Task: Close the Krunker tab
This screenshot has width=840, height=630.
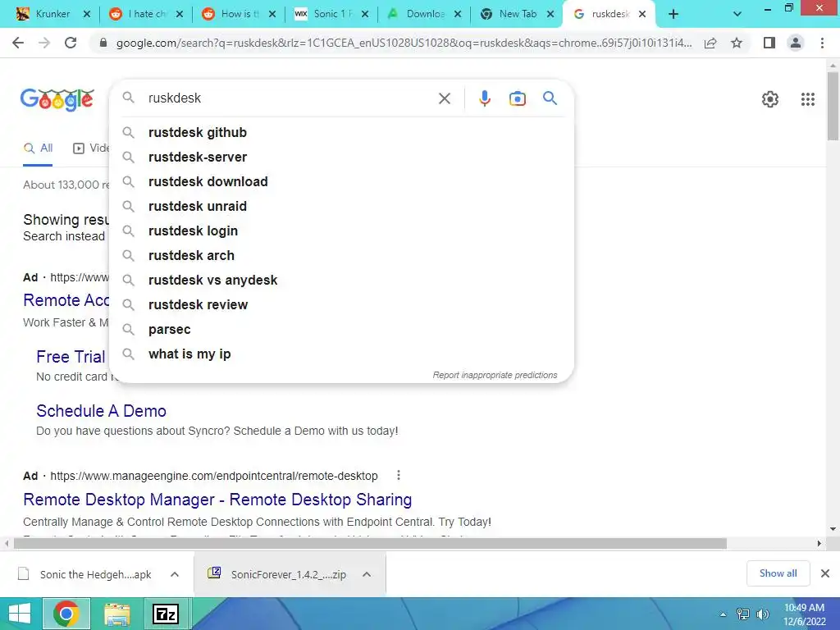Action: pyautogui.click(x=87, y=15)
